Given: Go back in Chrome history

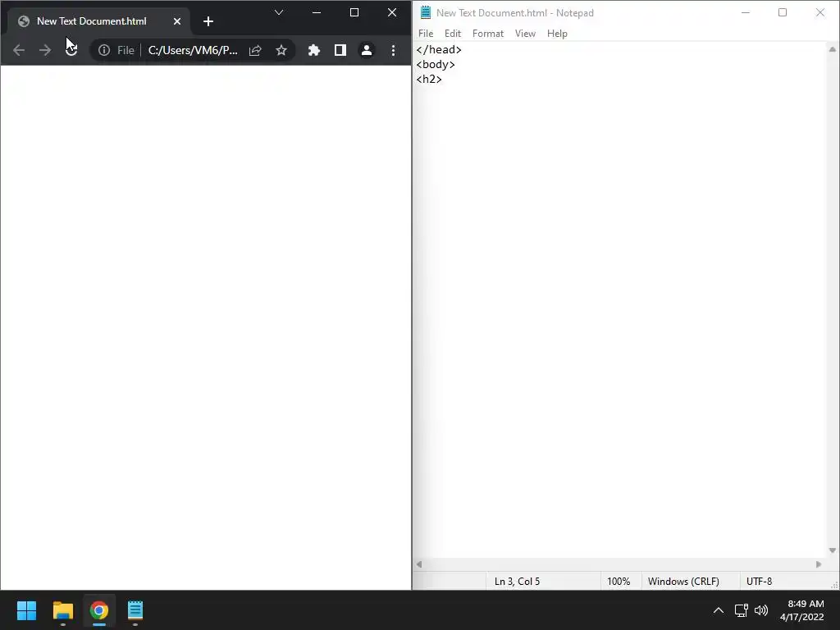Looking at the screenshot, I should click(x=19, y=50).
